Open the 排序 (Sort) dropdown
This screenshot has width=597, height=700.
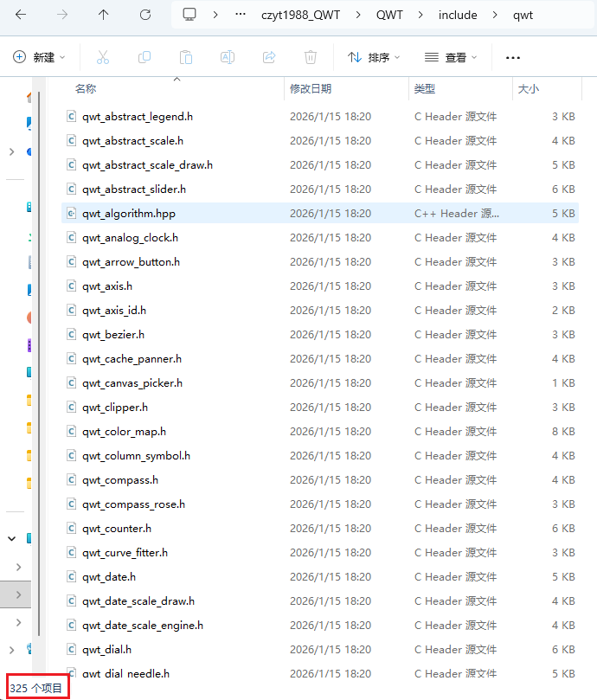pyautogui.click(x=374, y=57)
